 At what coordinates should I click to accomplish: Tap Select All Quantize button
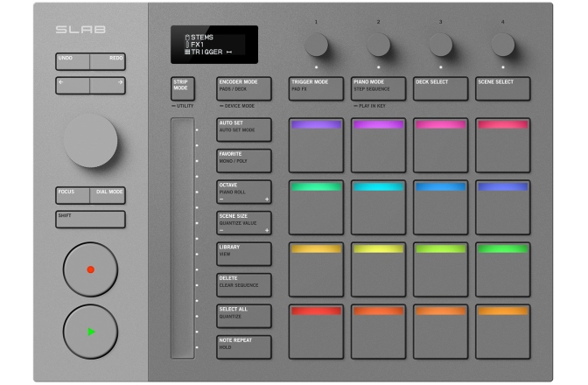tap(244, 316)
